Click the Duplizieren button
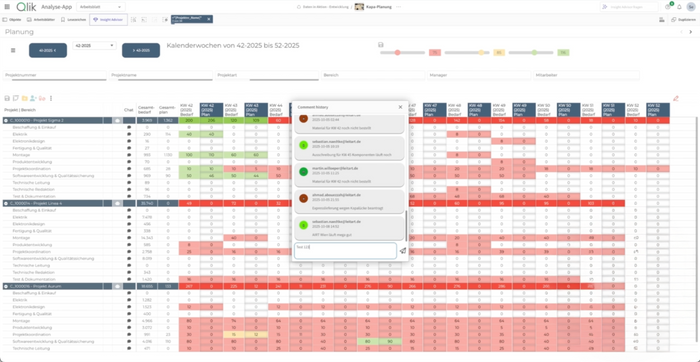The width and height of the screenshot is (700, 362). click(684, 20)
